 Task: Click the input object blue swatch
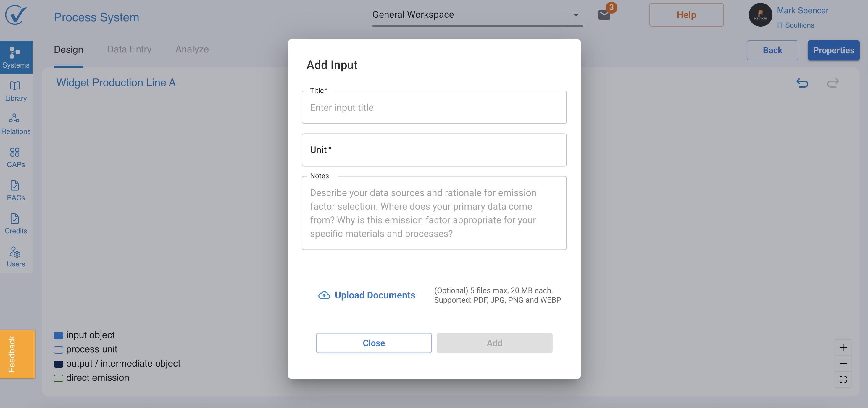point(58,335)
